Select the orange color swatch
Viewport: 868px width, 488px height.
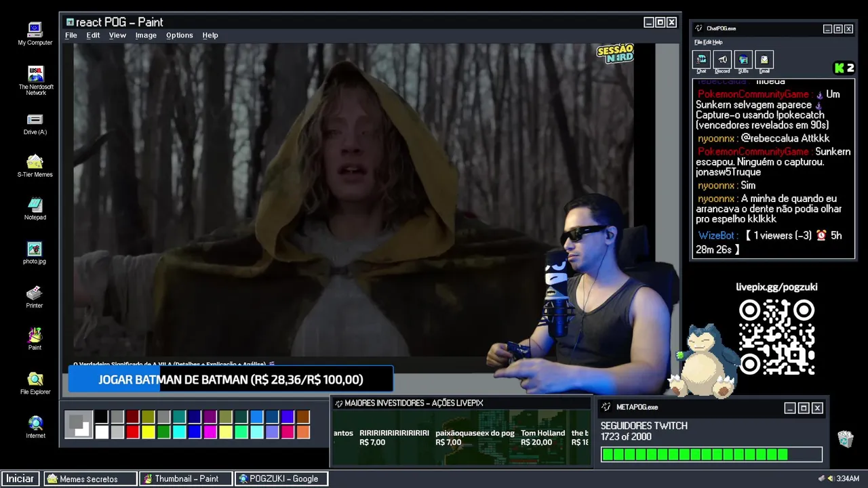pos(303,432)
